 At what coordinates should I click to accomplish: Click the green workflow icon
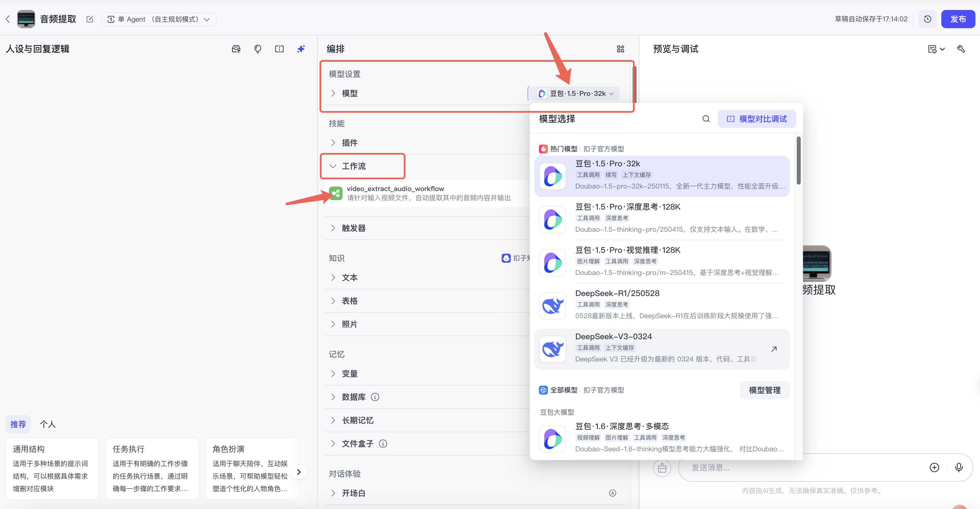coord(335,193)
